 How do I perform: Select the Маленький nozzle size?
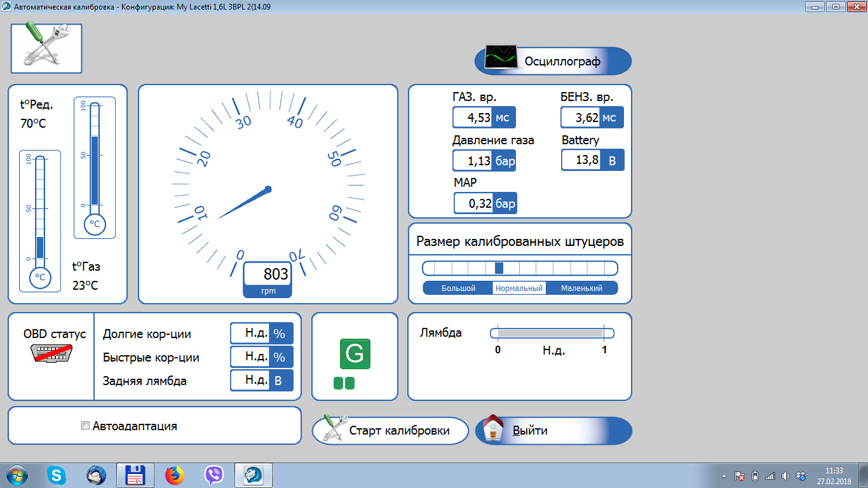[581, 288]
